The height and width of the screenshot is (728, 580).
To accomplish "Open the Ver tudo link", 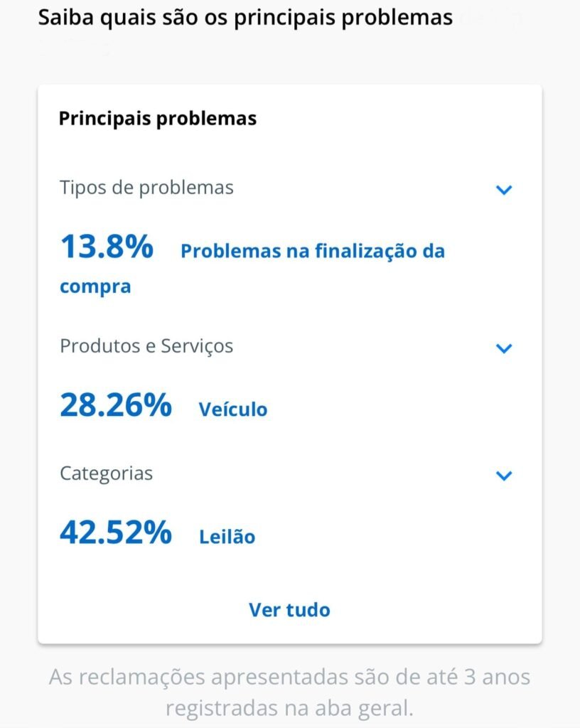I will (x=289, y=609).
